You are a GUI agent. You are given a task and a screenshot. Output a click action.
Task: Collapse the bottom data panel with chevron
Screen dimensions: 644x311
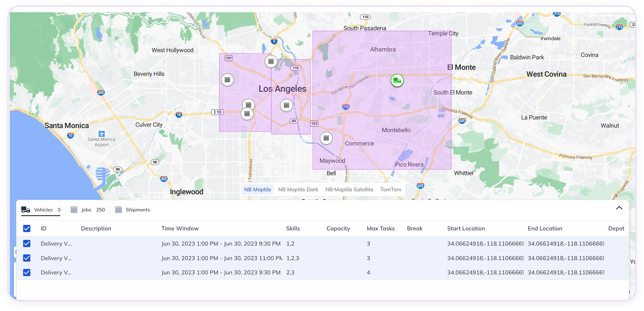619,208
